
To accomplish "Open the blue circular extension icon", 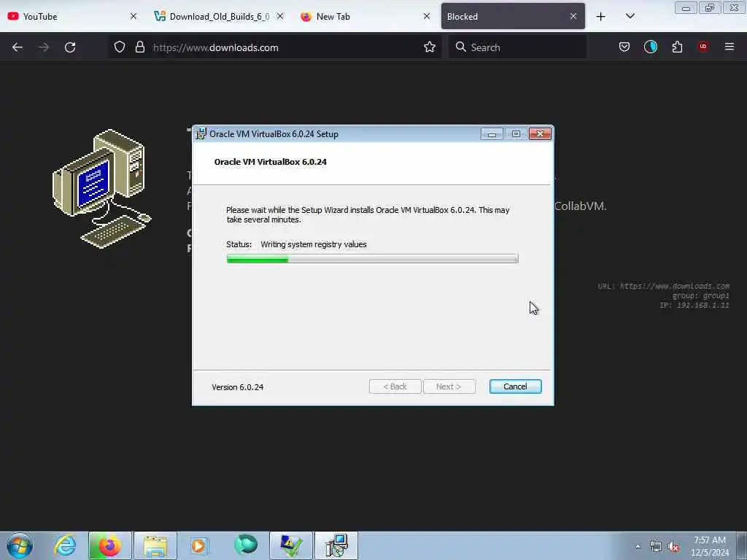I will click(x=650, y=47).
